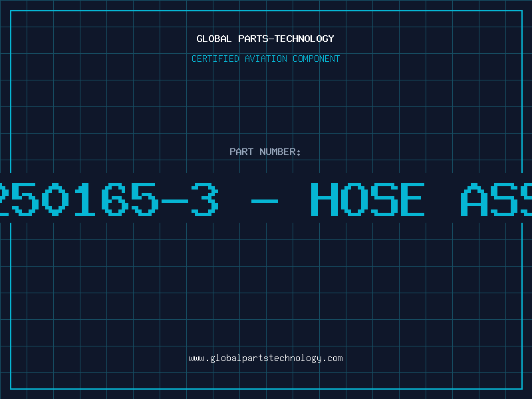Viewport: 532px width, 399px height.
Task: Click the CERTIFIED AVIATION COMPONENT subtitle
Action: click(265, 59)
